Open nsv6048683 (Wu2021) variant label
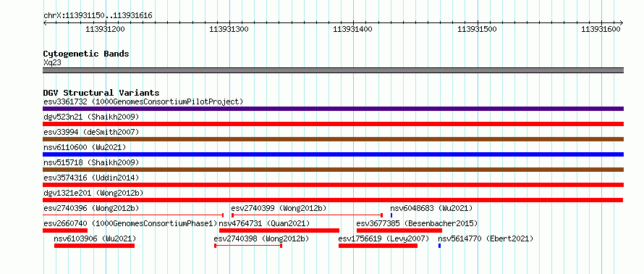 pos(432,208)
